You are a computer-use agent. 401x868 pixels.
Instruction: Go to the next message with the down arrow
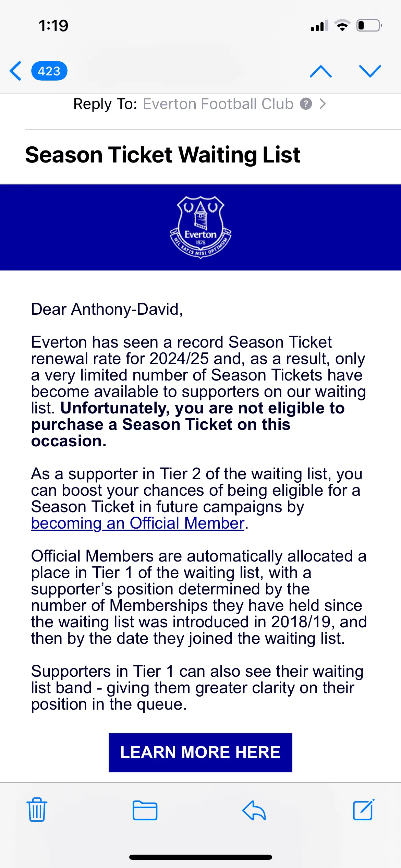[x=370, y=71]
